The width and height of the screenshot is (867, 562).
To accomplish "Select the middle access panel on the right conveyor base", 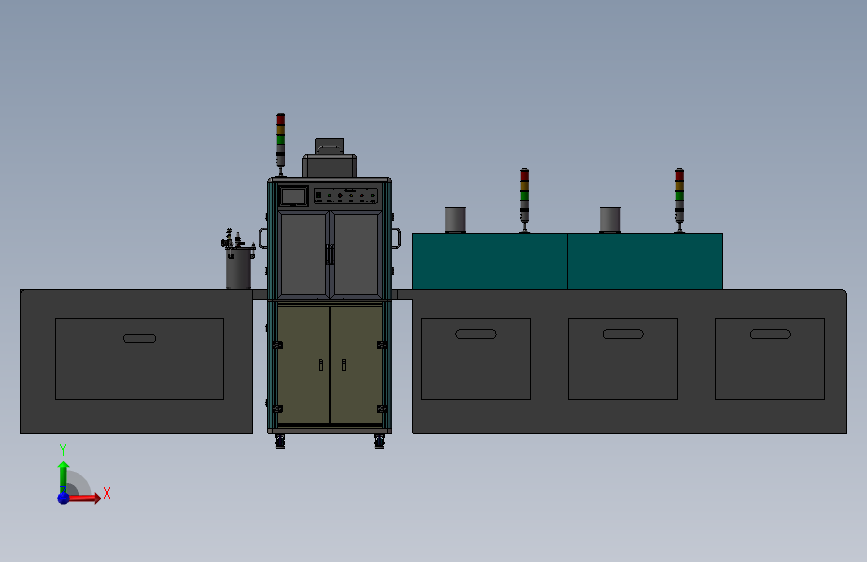I will click(623, 359).
